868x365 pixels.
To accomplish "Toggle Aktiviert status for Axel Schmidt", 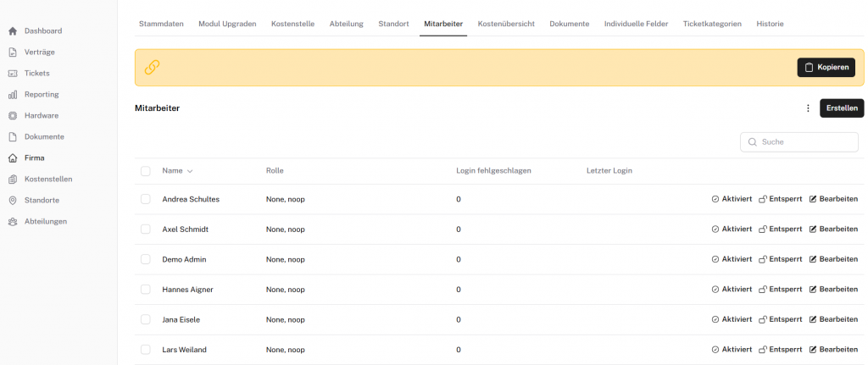I will [x=732, y=230].
